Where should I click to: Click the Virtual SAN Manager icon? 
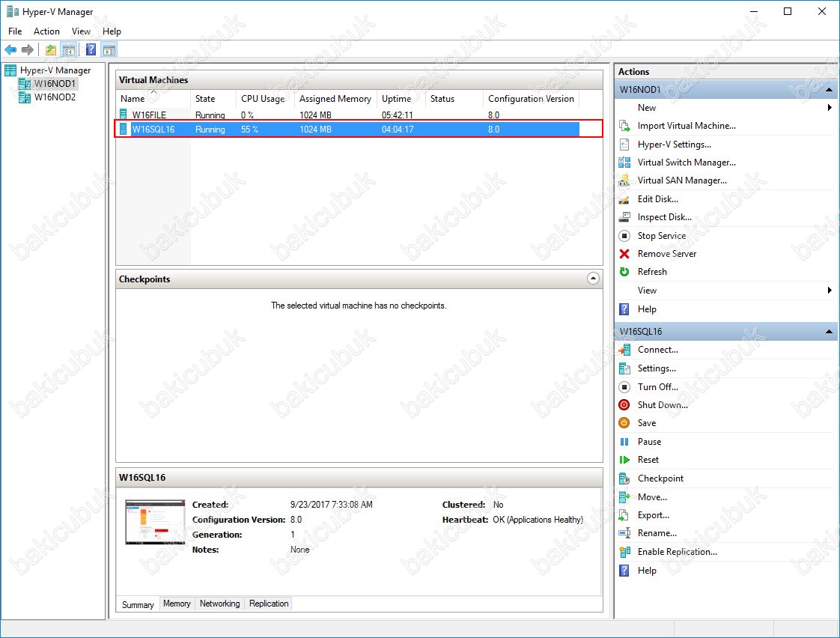pos(624,180)
